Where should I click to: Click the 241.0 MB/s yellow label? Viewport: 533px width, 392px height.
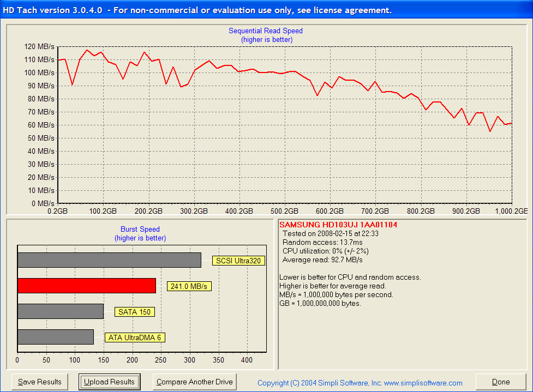(x=189, y=286)
